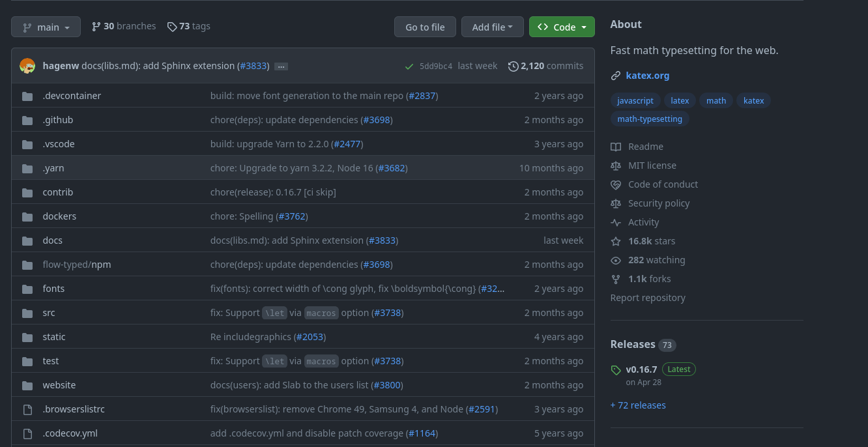The width and height of the screenshot is (868, 447).
Task: Open hagenw author link
Action: (61, 66)
